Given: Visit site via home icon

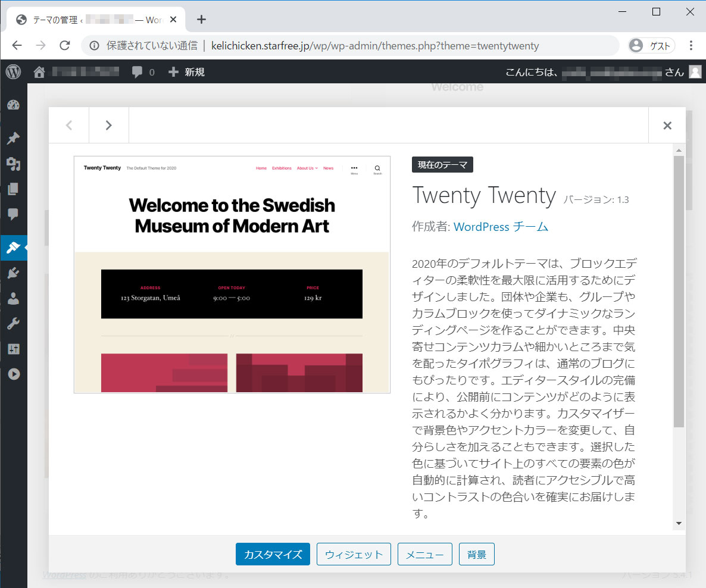Looking at the screenshot, I should (39, 72).
